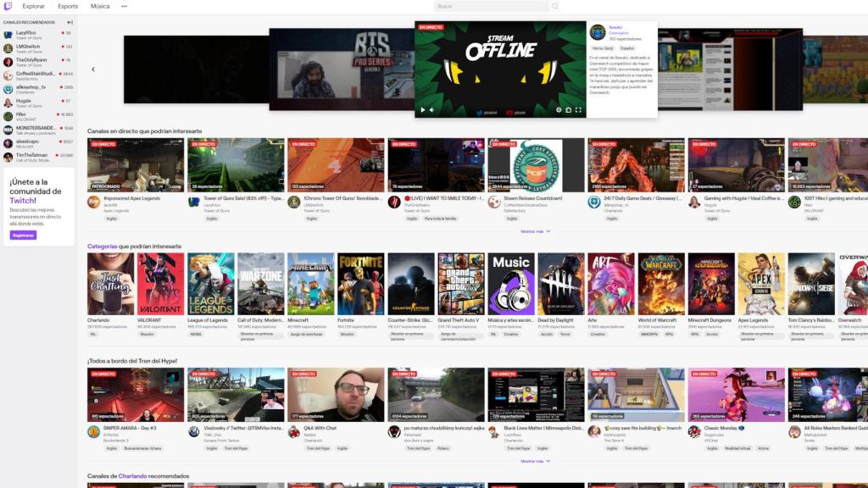Screen dimensions: 868x488
Task: Open CoffeeStainStudios channel in sidebar
Action: point(38,75)
